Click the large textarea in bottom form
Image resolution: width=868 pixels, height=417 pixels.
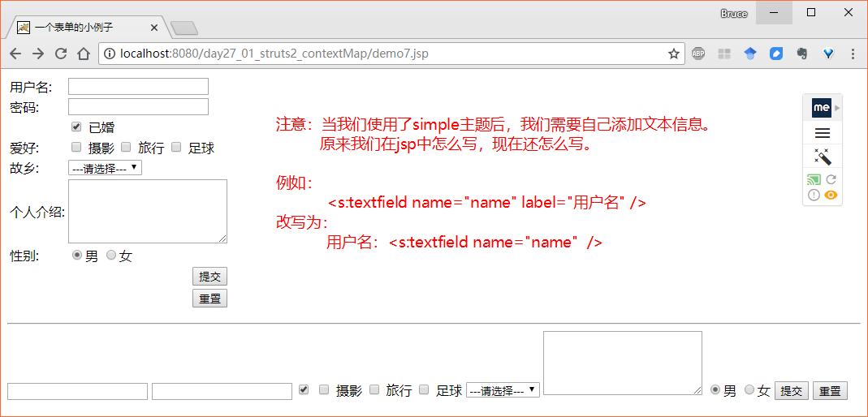[623, 363]
